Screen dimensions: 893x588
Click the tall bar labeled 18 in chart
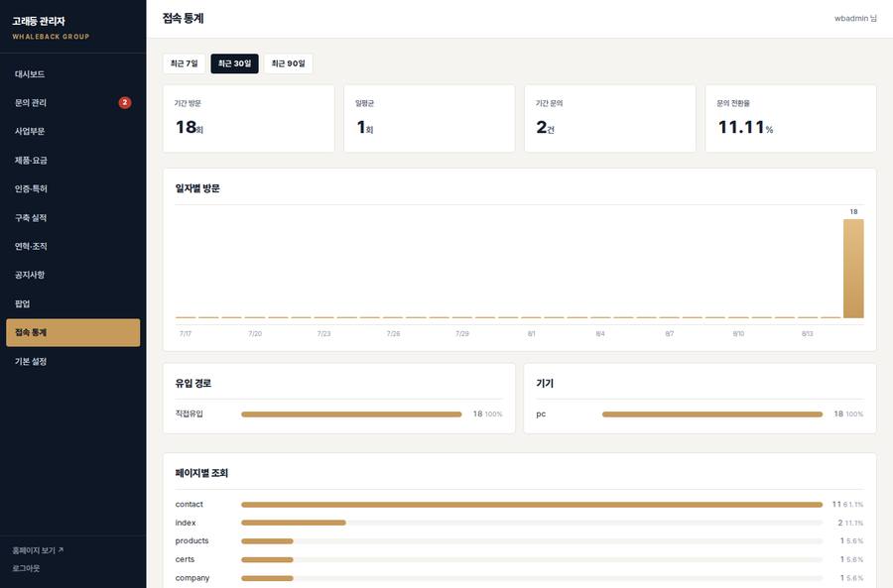point(853,269)
